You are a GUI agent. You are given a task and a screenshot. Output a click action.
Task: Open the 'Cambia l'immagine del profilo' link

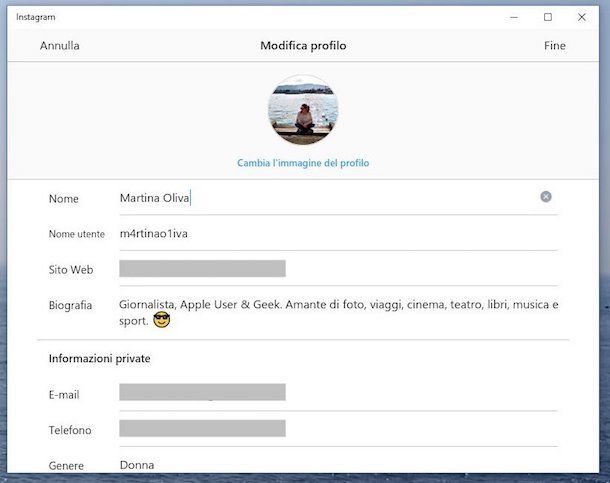(303, 163)
